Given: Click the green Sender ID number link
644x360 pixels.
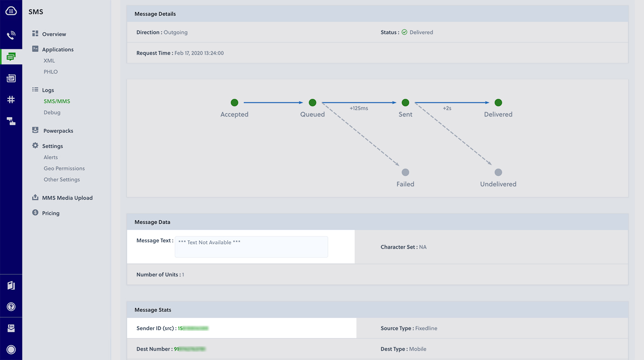Looking at the screenshot, I should (x=193, y=328).
